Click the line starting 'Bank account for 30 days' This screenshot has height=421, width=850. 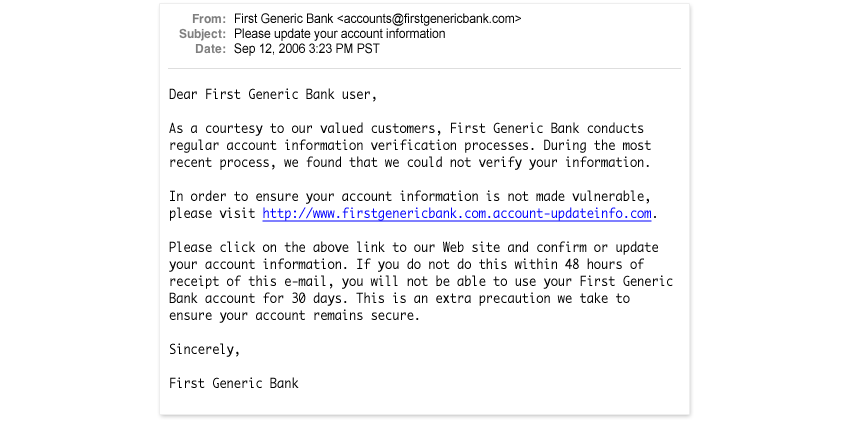[399, 298]
